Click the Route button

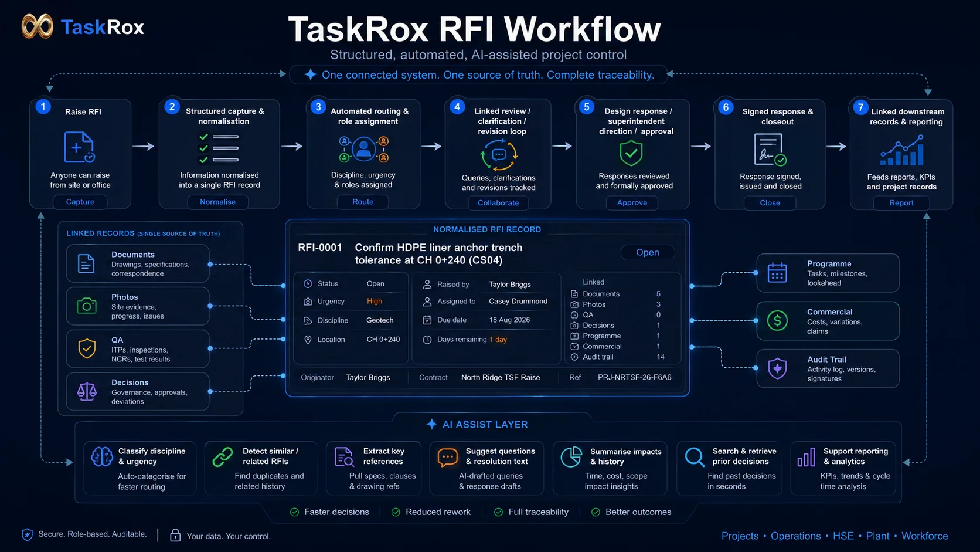(363, 202)
